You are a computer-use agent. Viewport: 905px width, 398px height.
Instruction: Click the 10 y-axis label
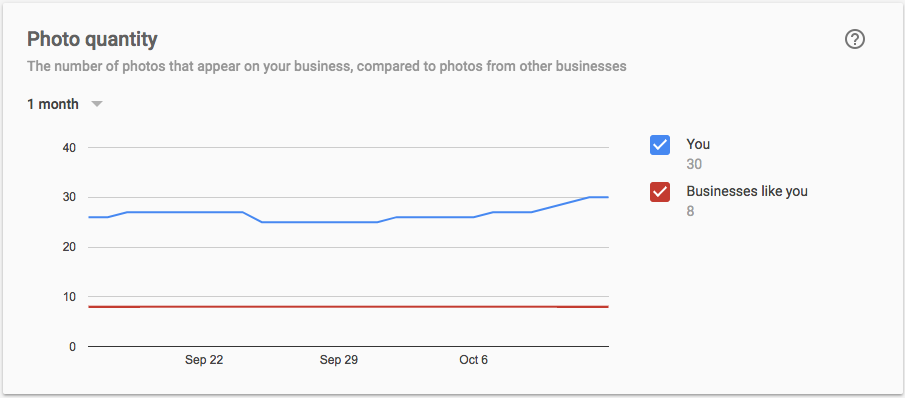69,297
